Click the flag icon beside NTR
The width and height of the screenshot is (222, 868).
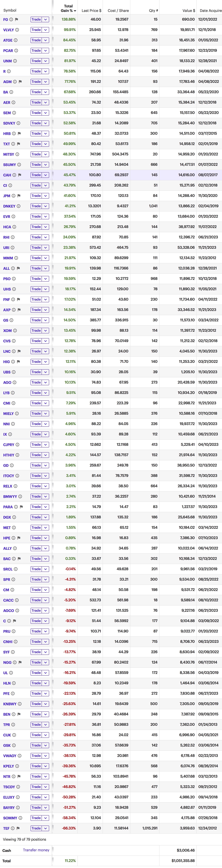19,776
